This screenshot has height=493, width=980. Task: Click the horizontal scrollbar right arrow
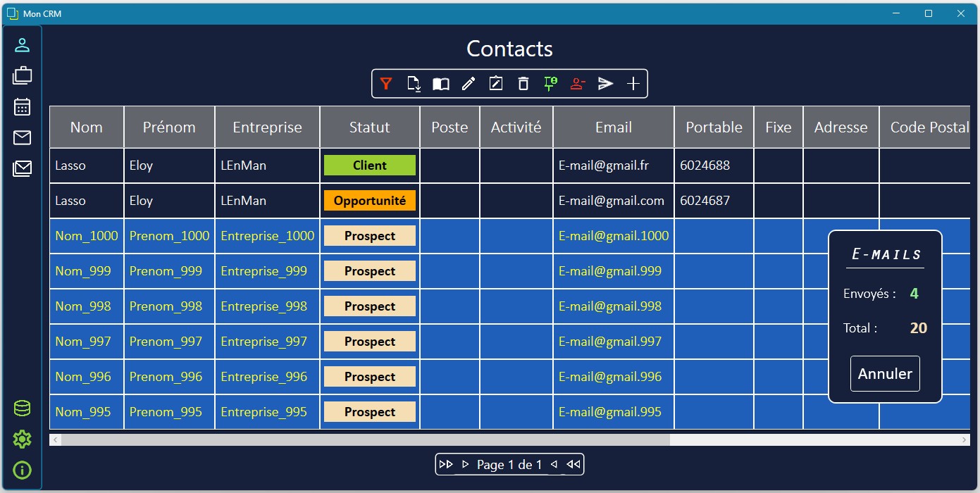click(965, 439)
